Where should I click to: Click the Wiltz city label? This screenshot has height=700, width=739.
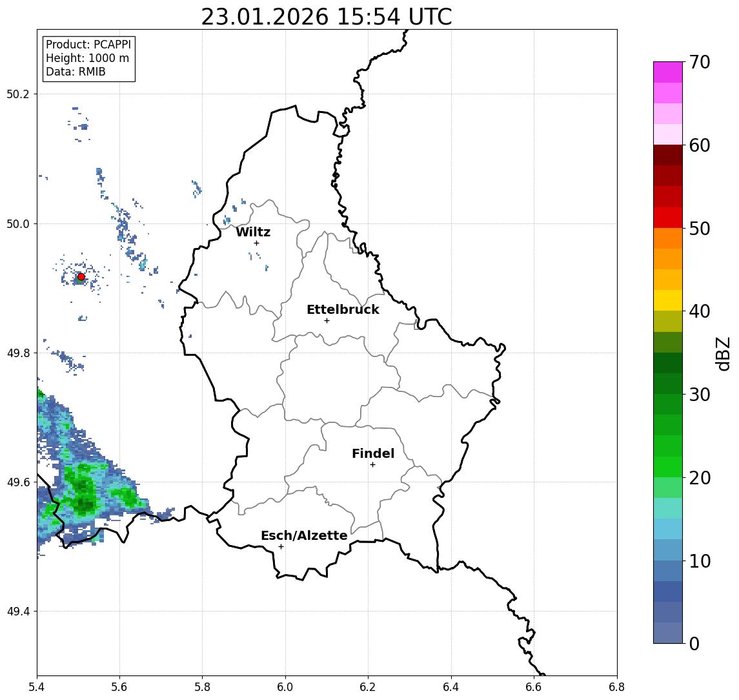pyautogui.click(x=253, y=232)
